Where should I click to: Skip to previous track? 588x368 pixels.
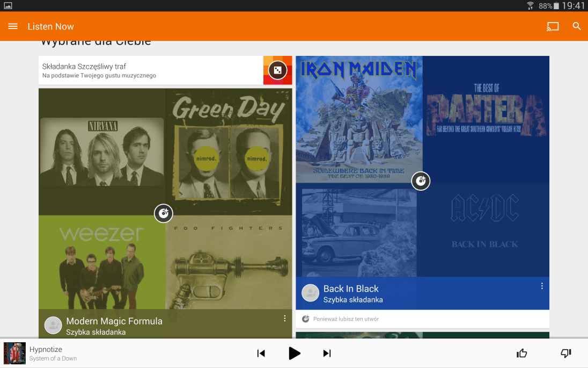(261, 353)
